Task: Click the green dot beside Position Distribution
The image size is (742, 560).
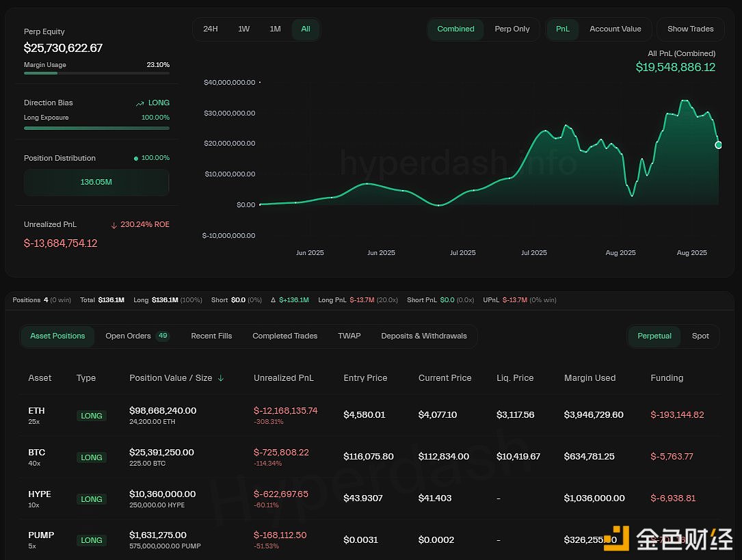Action: coord(135,159)
